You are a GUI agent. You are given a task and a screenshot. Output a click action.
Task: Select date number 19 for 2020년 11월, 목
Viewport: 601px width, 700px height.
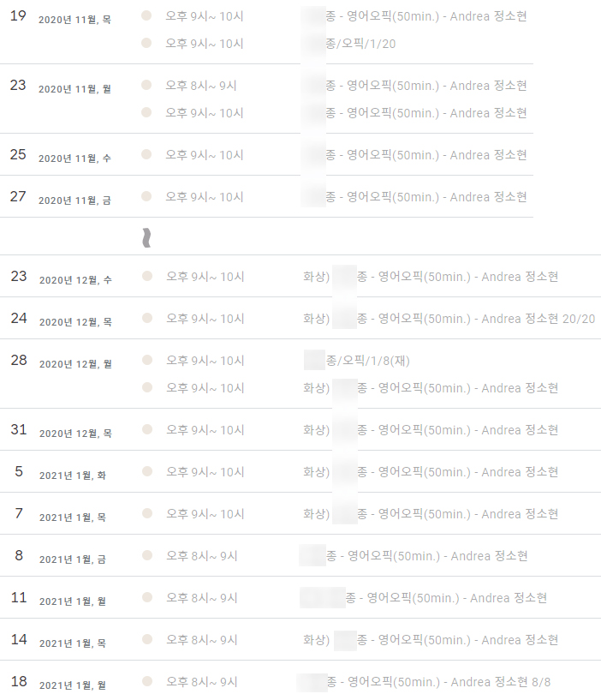pos(18,16)
